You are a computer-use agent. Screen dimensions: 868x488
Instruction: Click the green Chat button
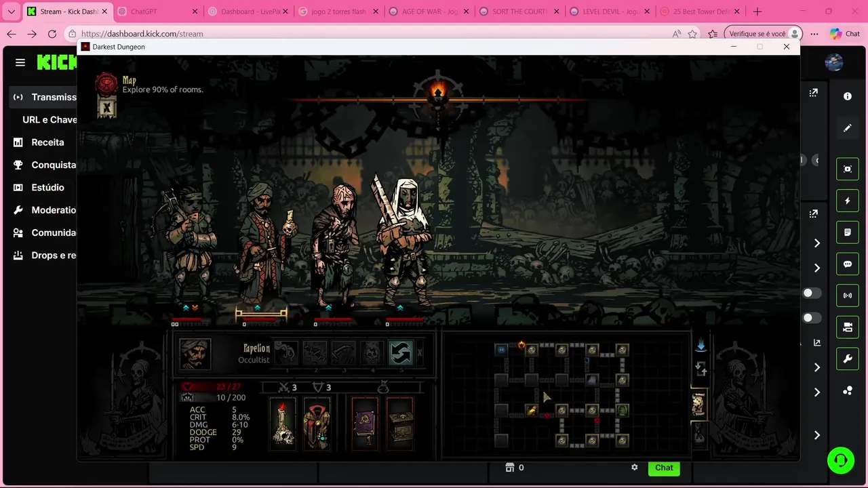tap(664, 468)
